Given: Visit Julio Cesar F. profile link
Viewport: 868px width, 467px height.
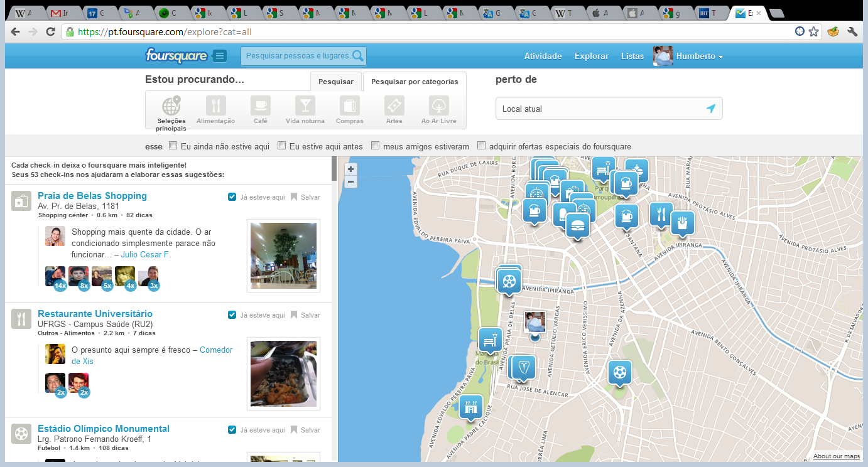Looking at the screenshot, I should click(146, 255).
